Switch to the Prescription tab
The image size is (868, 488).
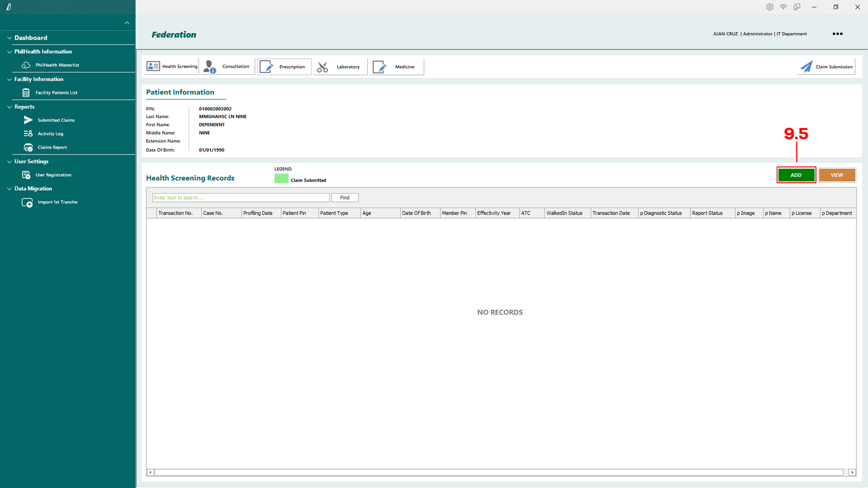(284, 67)
